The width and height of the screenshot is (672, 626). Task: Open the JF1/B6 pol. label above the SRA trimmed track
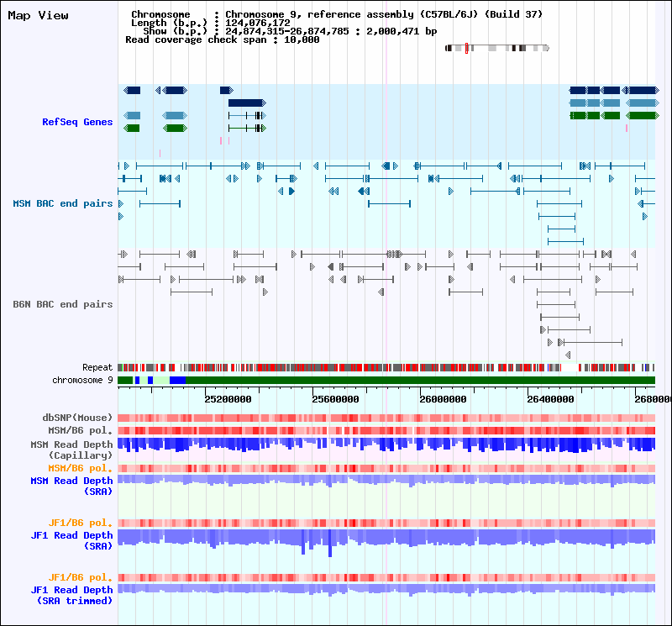tap(80, 577)
